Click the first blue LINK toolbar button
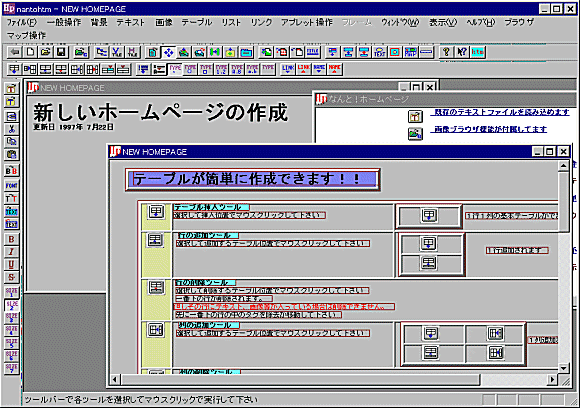Image resolution: width=580 pixels, height=408 pixels. (287, 69)
